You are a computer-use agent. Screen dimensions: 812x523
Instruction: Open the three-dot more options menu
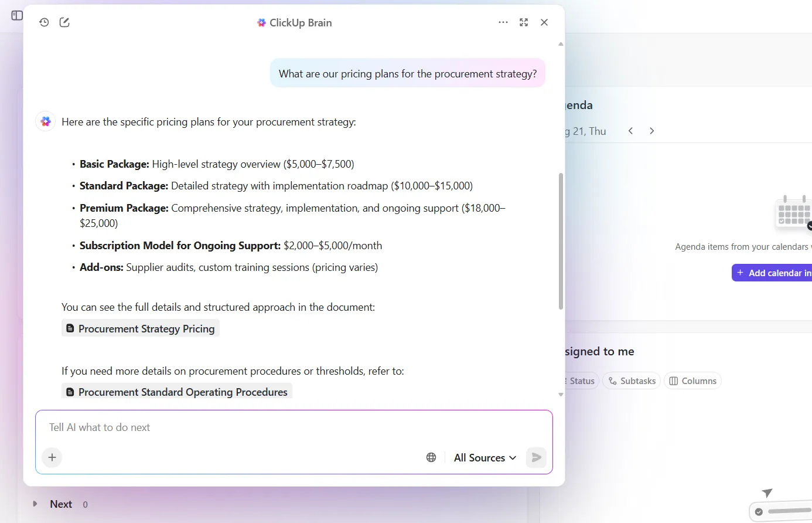coord(503,22)
